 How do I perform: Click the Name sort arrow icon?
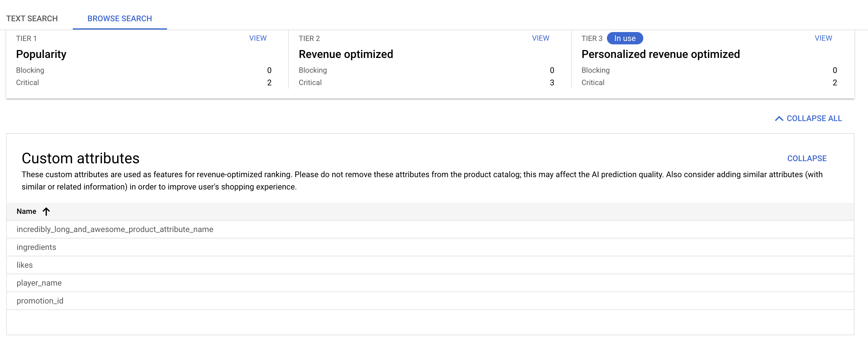(x=46, y=212)
